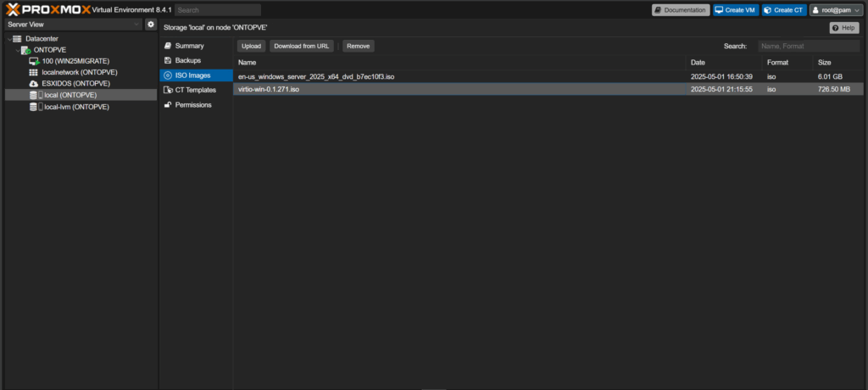Sort by the Name column header
Image resolution: width=868 pixels, height=390 pixels.
pos(459,63)
